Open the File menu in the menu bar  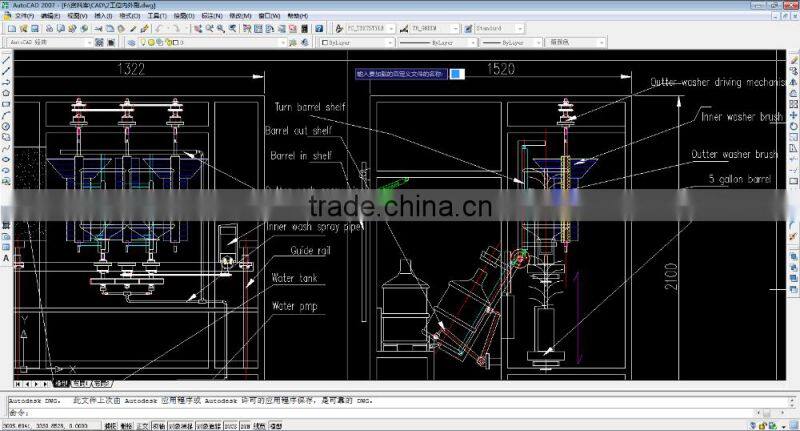(x=24, y=17)
